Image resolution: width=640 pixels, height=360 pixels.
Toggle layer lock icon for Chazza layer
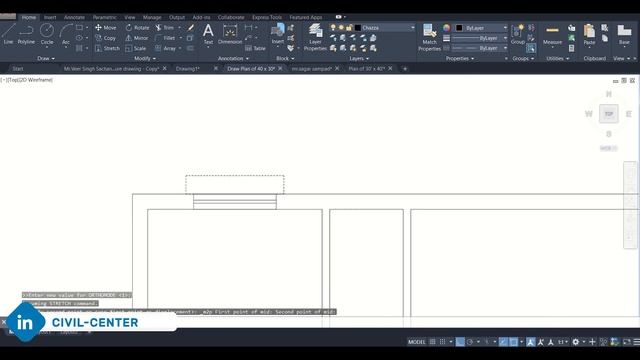349,28
